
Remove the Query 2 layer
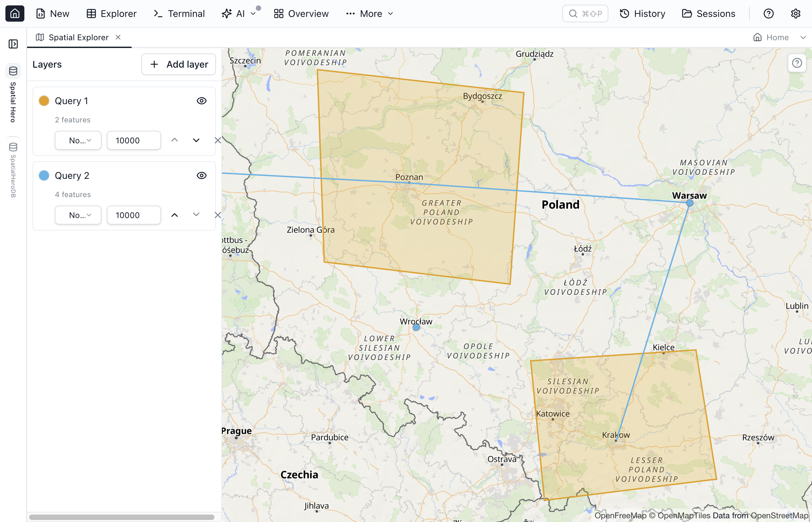pos(218,215)
